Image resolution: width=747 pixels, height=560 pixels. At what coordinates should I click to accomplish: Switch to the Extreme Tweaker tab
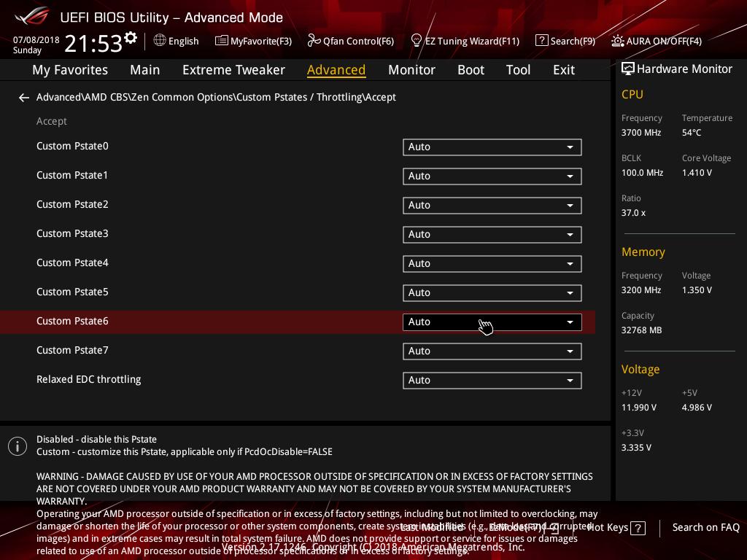tap(233, 70)
